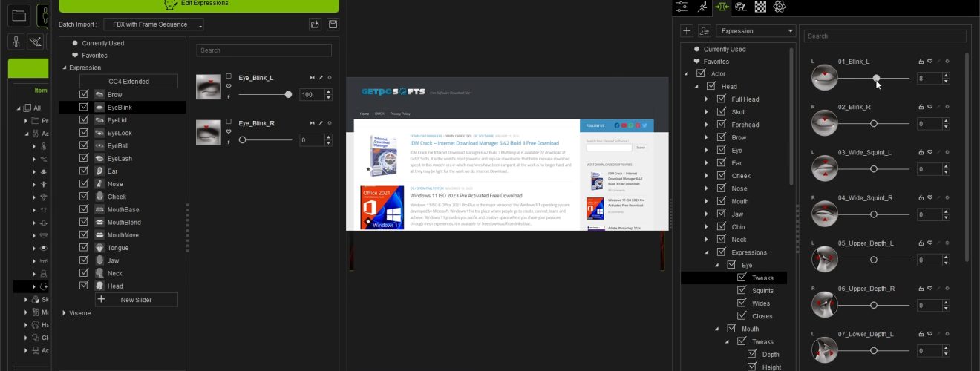The image size is (980, 371).
Task: Click the Eye_Blink_L edit pencil icon
Action: [x=321, y=78]
